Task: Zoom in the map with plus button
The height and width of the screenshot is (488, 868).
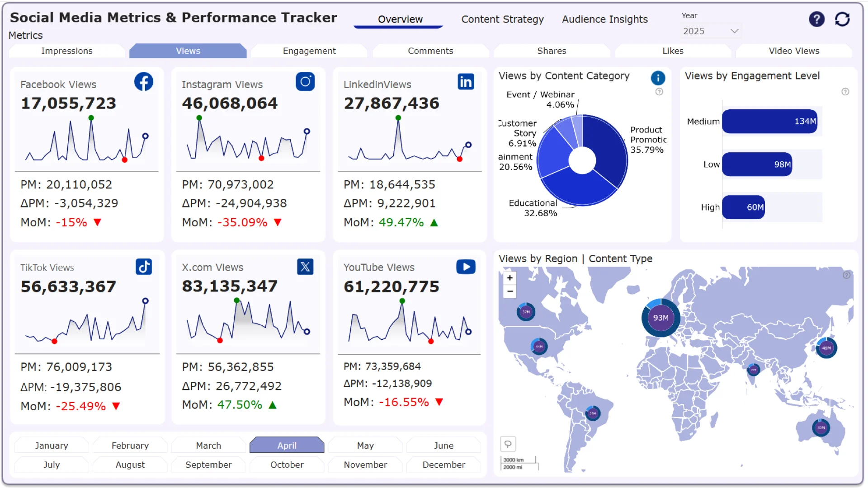Action: click(x=509, y=278)
